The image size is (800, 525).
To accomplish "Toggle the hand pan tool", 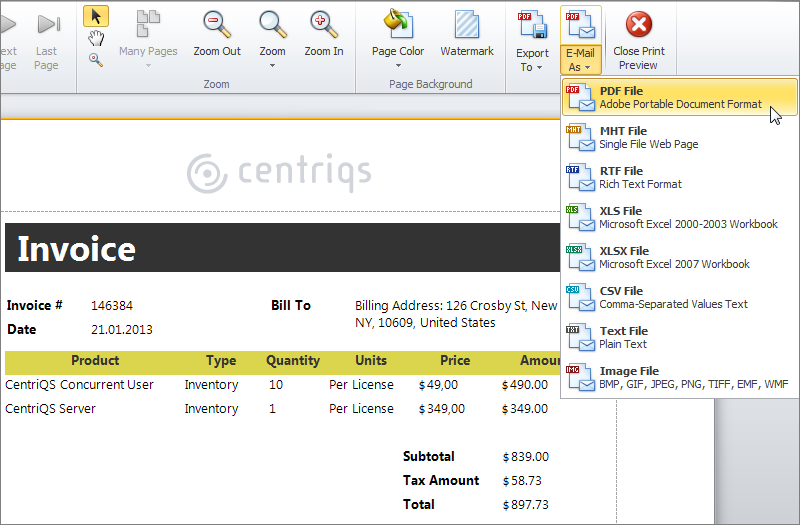I will click(x=96, y=38).
